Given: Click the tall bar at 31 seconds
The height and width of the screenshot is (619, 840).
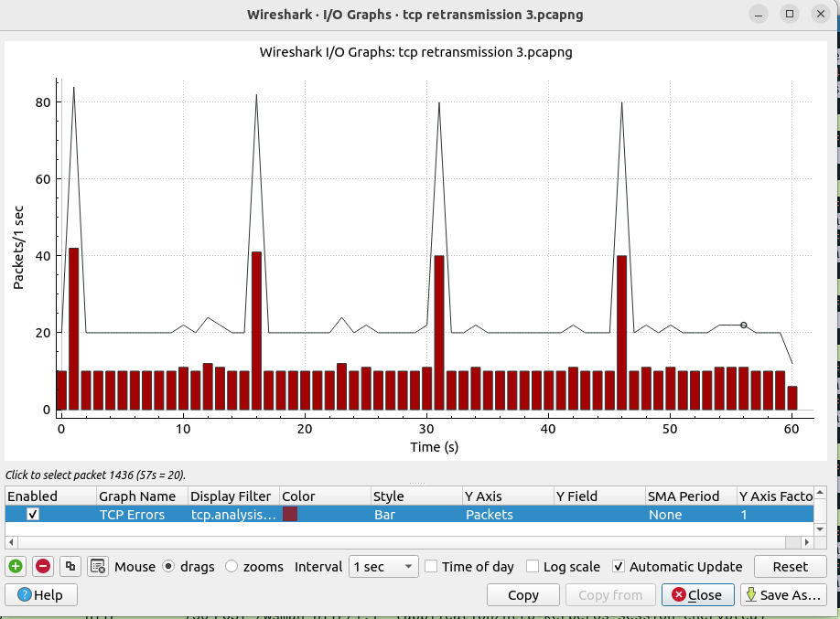Looking at the screenshot, I should coord(438,333).
